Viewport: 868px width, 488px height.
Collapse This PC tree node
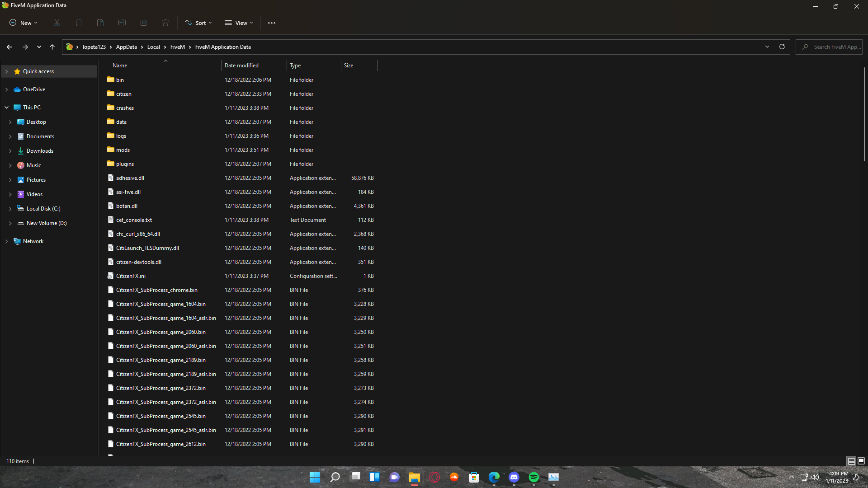(x=7, y=108)
